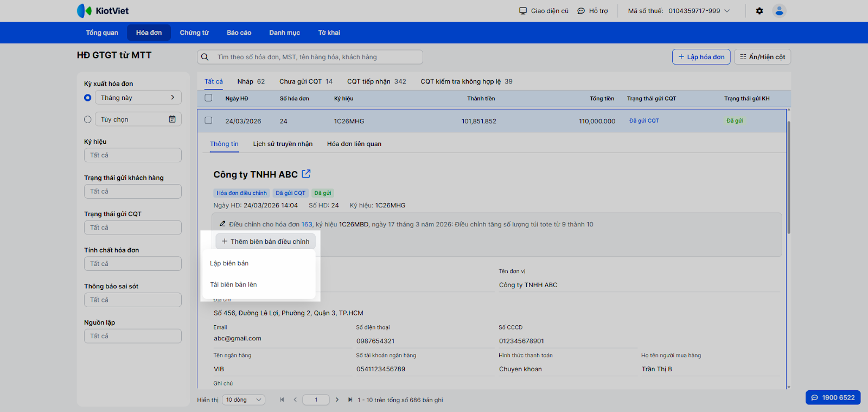Open Hóa đơn liên quan tab

tap(354, 144)
